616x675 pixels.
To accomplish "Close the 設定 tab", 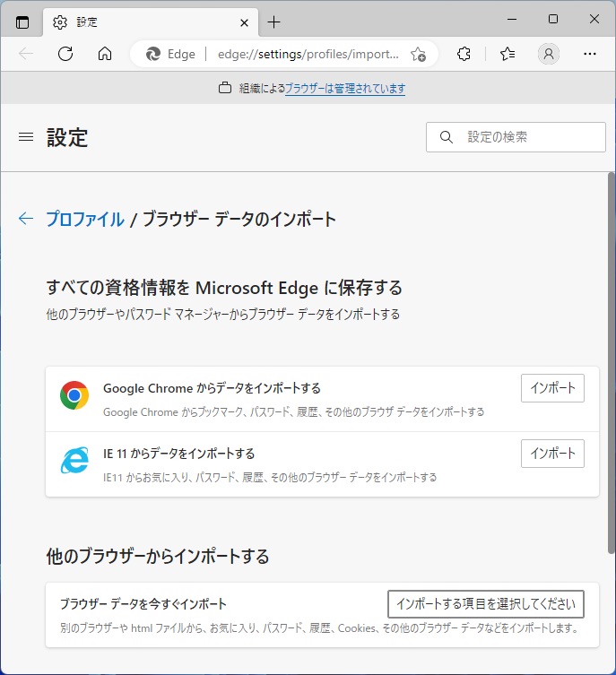I will 244,22.
